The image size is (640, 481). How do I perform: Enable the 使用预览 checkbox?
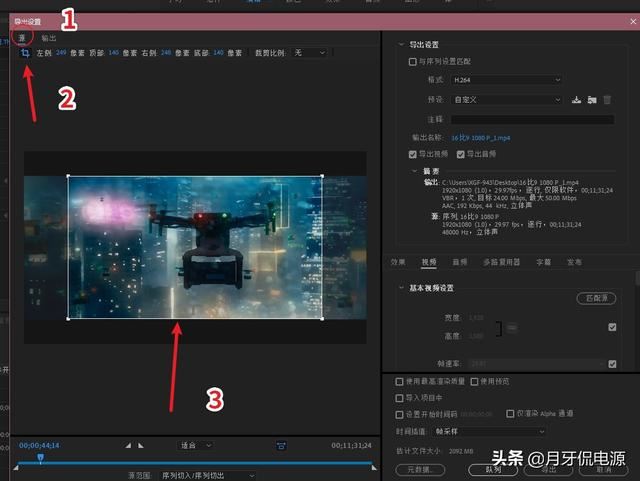point(474,381)
